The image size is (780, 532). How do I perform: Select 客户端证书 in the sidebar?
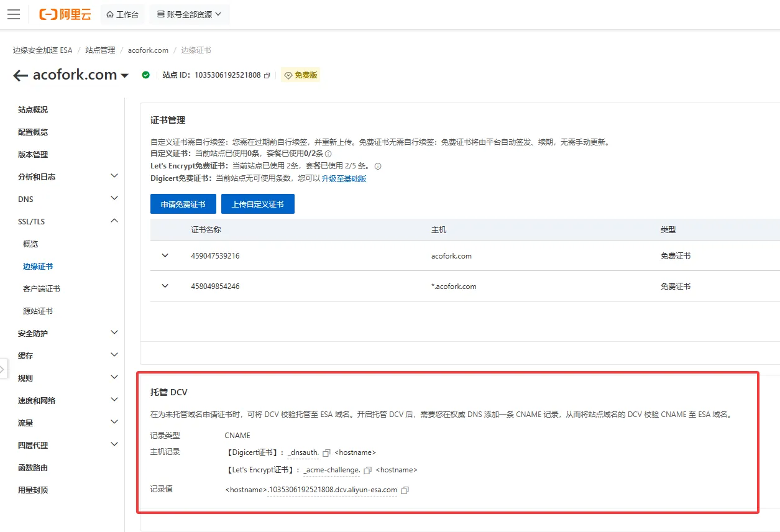tap(42, 289)
